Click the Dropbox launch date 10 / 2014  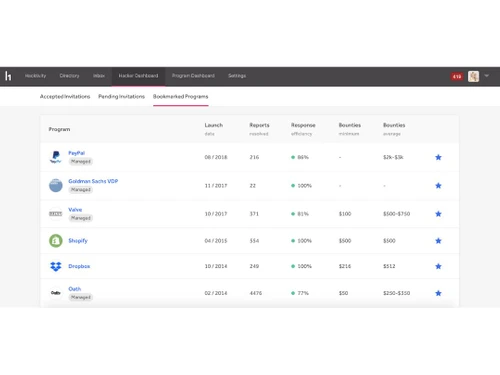[216, 266]
